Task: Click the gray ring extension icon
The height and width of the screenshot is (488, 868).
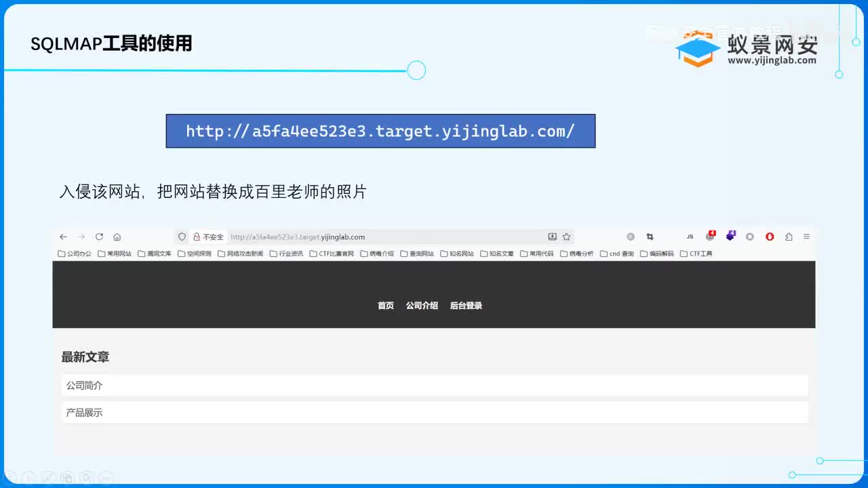Action: pyautogui.click(x=750, y=237)
